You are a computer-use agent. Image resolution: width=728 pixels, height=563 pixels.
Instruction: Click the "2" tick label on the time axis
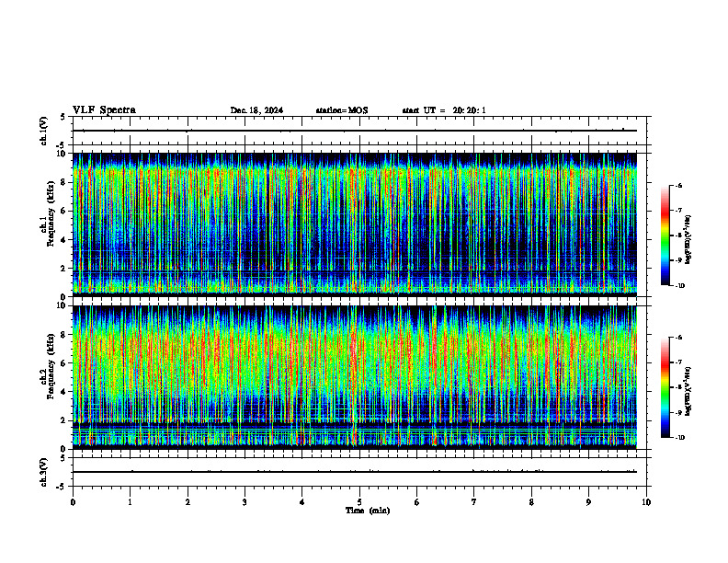tap(188, 502)
